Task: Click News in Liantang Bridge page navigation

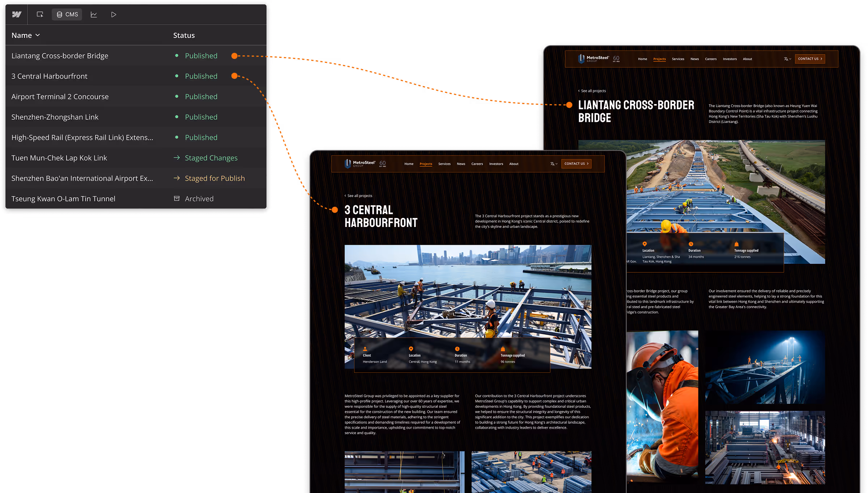Action: [694, 59]
